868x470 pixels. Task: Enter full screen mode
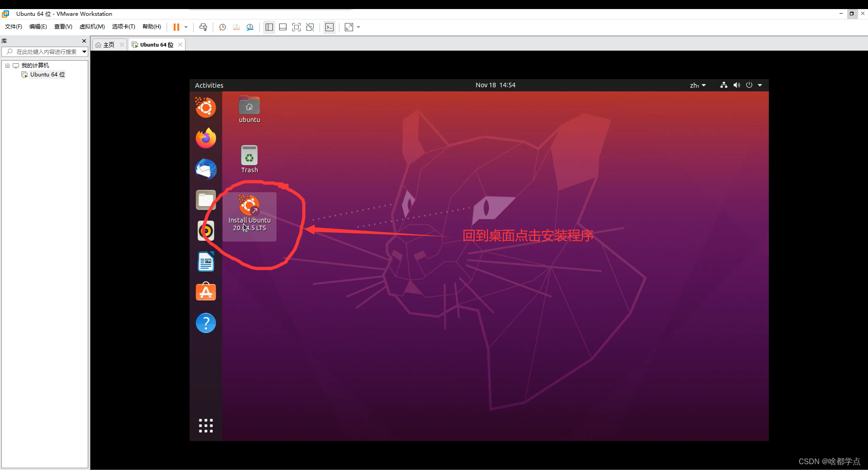click(297, 27)
